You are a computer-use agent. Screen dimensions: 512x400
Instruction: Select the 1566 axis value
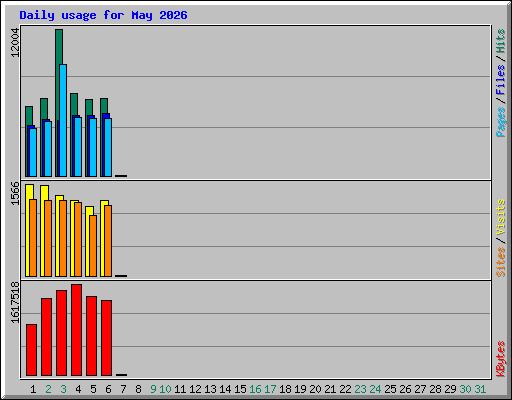point(15,193)
